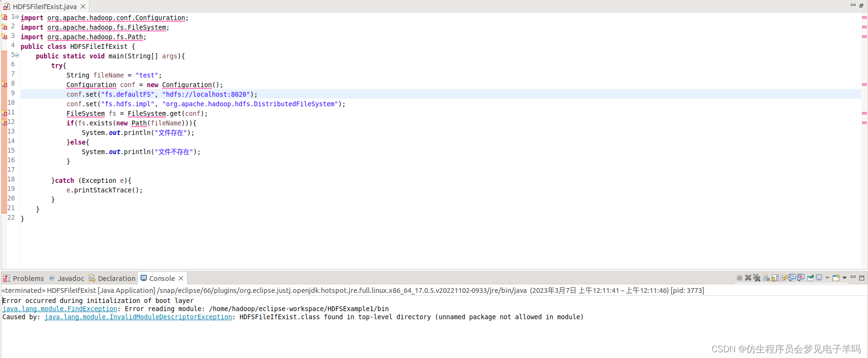
Task: Click line number 22 in the gutter
Action: pos(11,218)
